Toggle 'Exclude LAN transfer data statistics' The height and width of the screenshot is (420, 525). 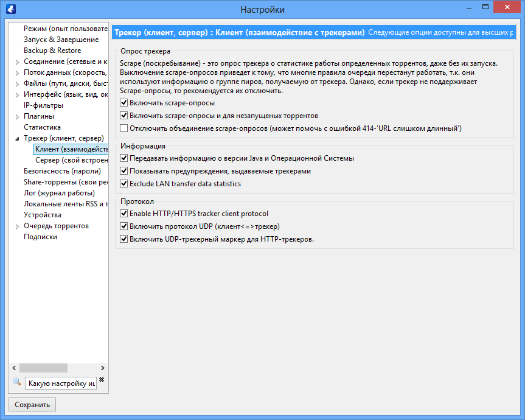tap(124, 184)
